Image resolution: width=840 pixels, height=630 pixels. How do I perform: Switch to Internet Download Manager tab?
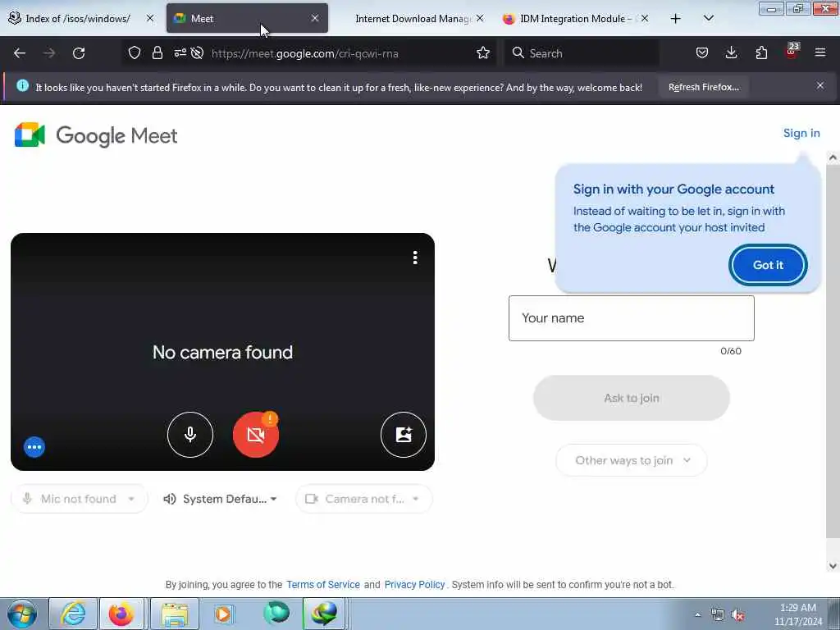coord(413,19)
